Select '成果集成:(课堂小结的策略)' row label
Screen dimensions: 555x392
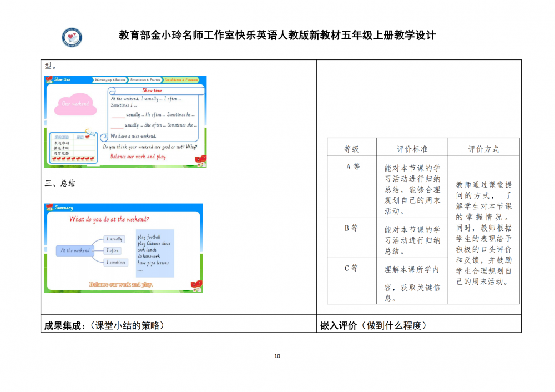105,325
